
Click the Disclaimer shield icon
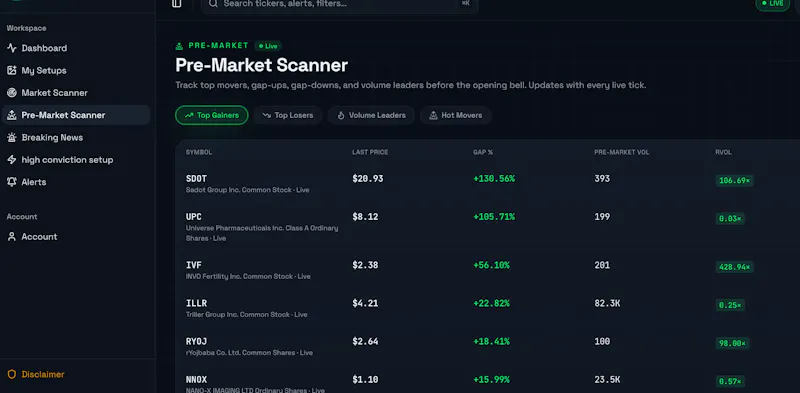[12, 375]
